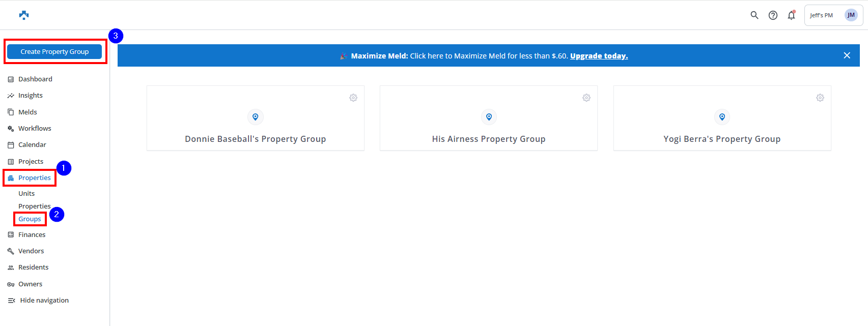Dismiss the Maximize Meld banner

[847, 55]
